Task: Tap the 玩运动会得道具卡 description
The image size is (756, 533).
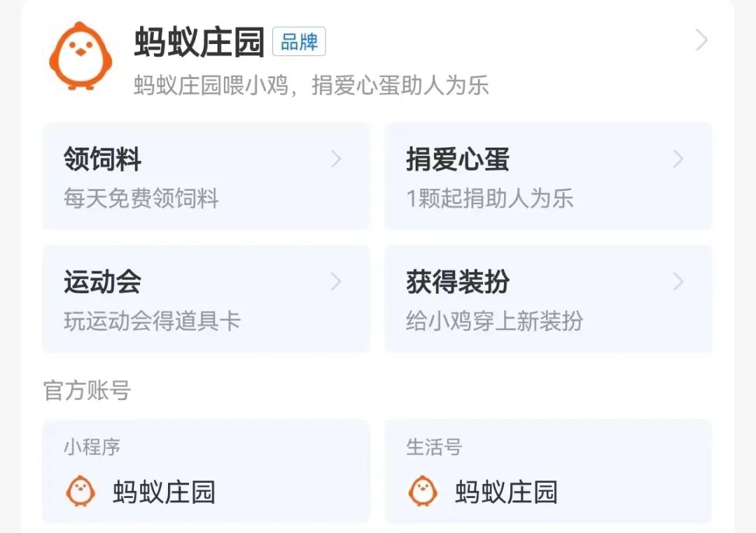Action: (152, 321)
